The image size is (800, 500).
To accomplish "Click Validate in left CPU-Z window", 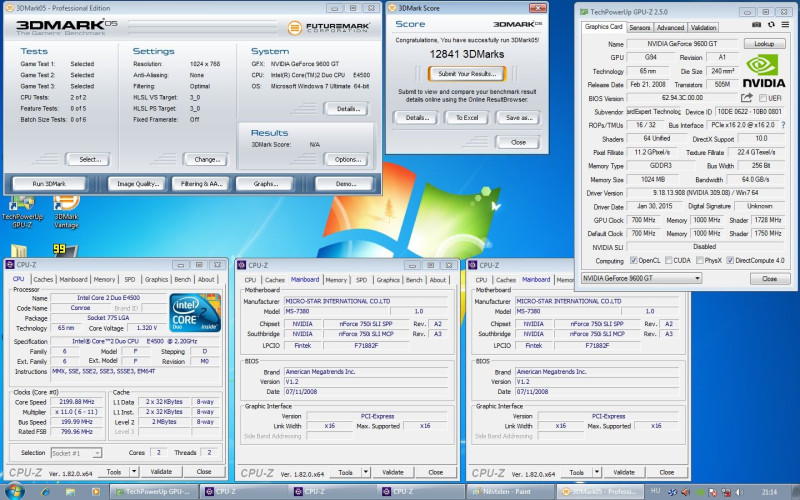I will pyautogui.click(x=161, y=472).
